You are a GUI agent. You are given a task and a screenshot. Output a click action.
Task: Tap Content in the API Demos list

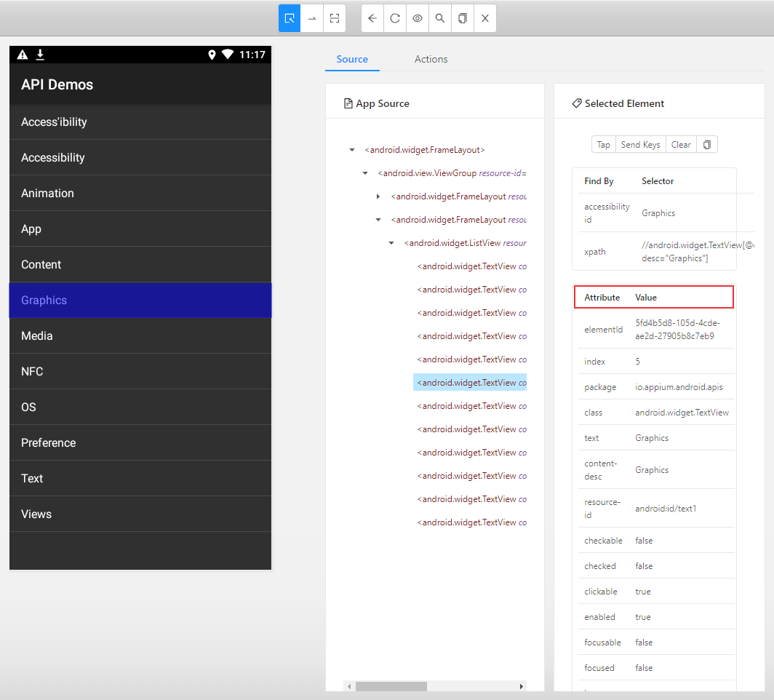(140, 265)
